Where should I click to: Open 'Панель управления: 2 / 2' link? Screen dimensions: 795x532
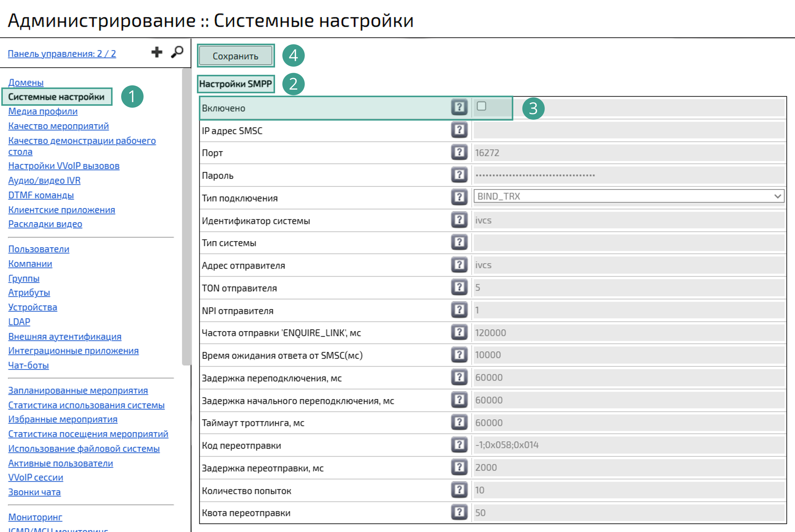click(x=62, y=54)
